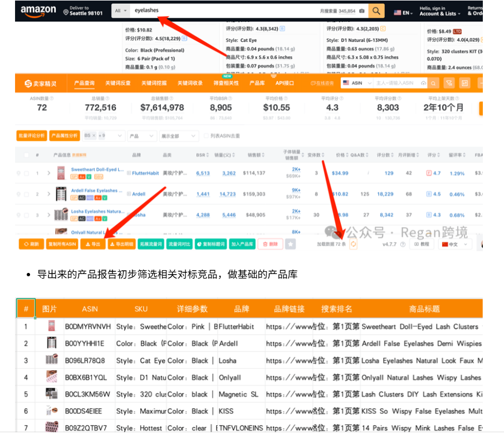
Task: Click the 复制所有ASIN button
Action: click(x=62, y=244)
